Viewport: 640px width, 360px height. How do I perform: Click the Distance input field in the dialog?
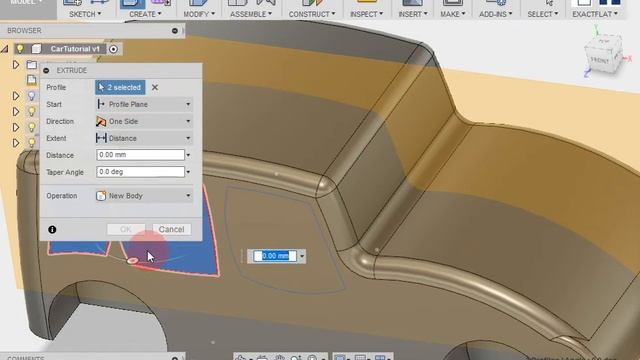(x=140, y=155)
